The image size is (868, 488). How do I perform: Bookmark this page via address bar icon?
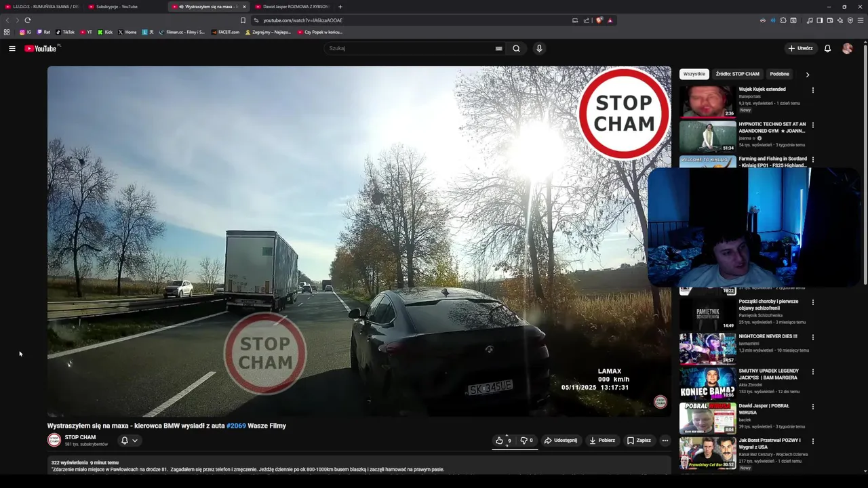(243, 20)
